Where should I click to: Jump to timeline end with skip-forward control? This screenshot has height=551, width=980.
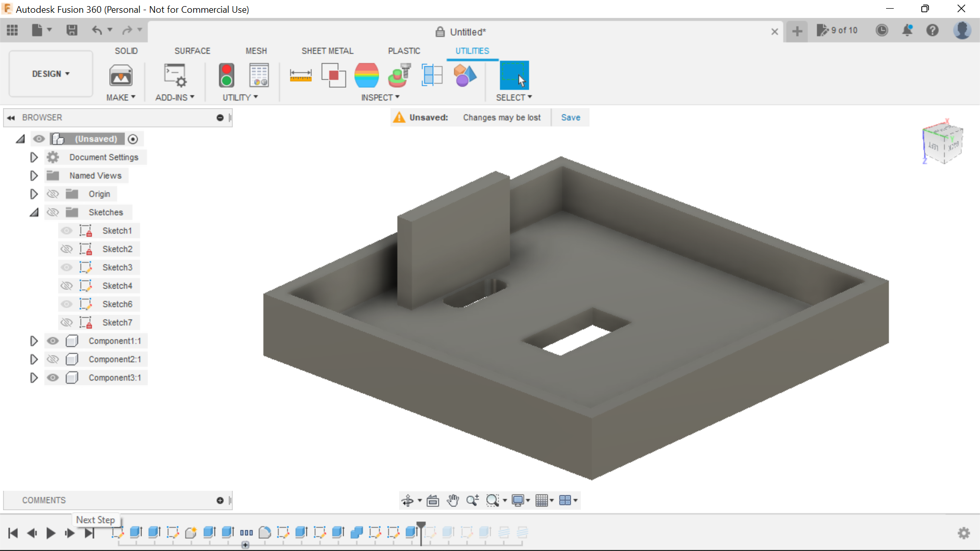(89, 533)
